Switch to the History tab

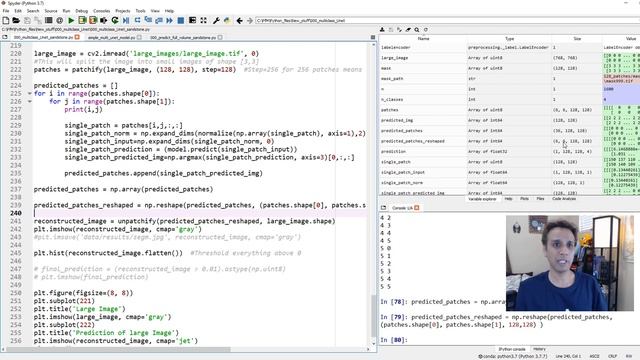539,349
